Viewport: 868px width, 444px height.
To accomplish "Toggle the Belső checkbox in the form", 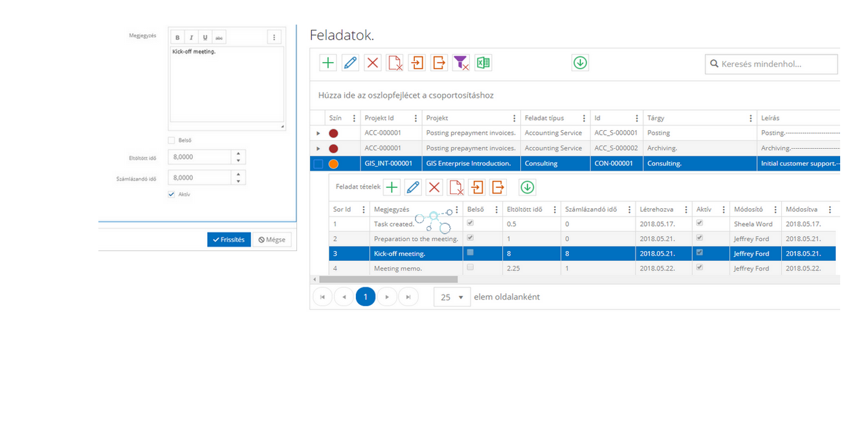I will [172, 140].
